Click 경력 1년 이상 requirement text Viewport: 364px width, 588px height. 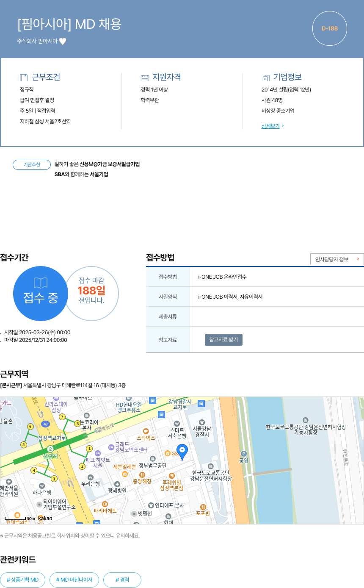click(154, 89)
